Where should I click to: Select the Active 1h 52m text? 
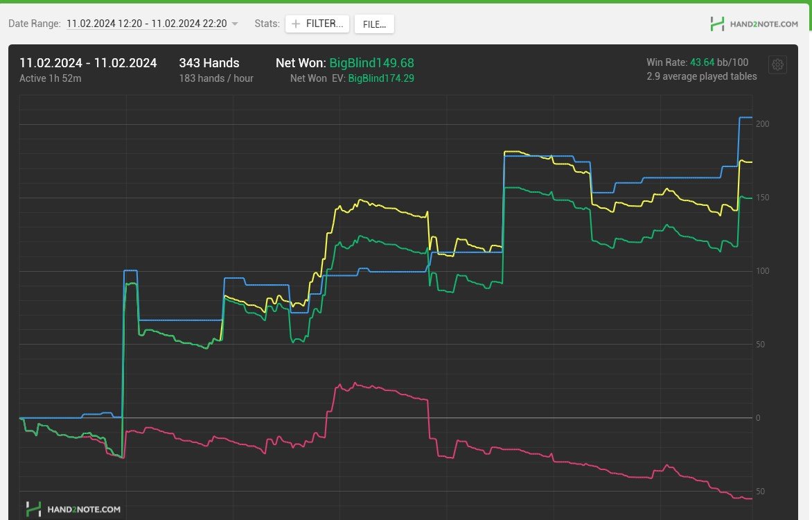click(x=51, y=78)
